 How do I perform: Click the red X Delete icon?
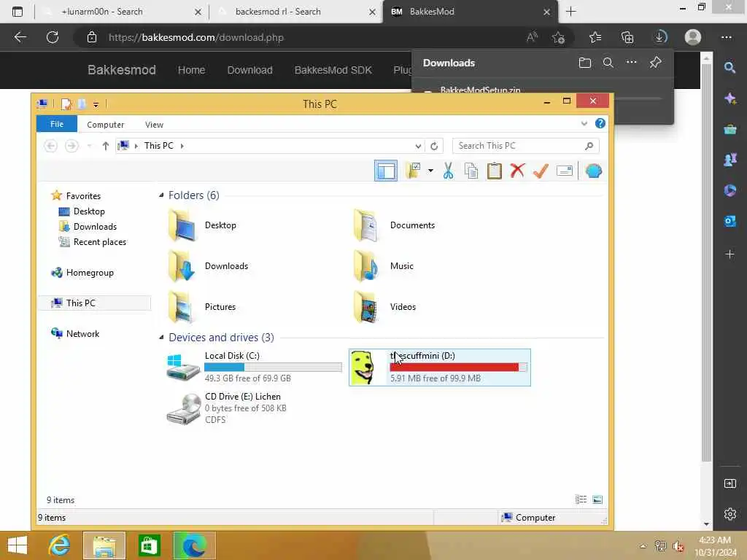click(517, 171)
